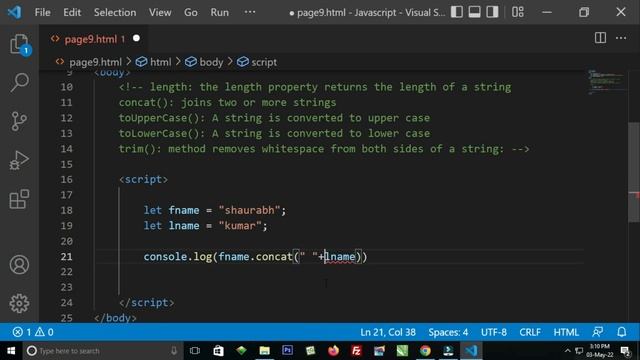Open the Edit menu
Viewport: 640px width, 360px height.
point(72,12)
